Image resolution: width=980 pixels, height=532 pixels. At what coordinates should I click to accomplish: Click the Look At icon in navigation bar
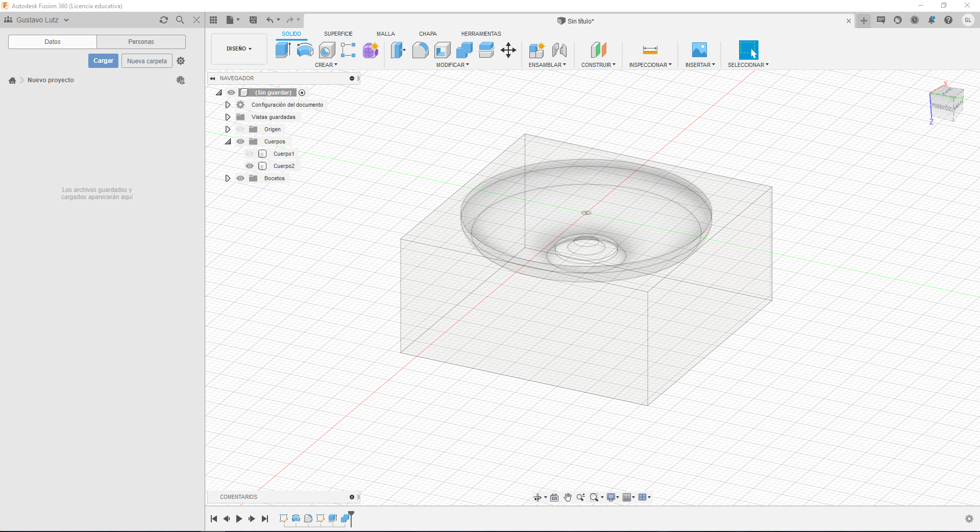pos(554,497)
